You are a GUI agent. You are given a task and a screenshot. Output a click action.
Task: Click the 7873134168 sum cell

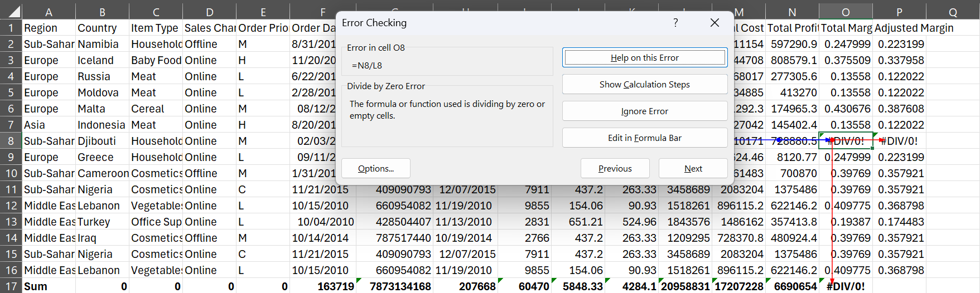pos(395,286)
